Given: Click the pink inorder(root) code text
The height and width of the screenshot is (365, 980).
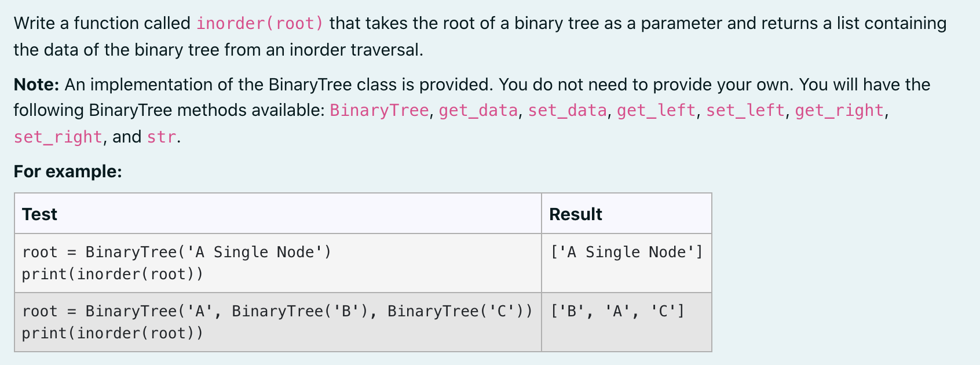Looking at the screenshot, I should [260, 23].
